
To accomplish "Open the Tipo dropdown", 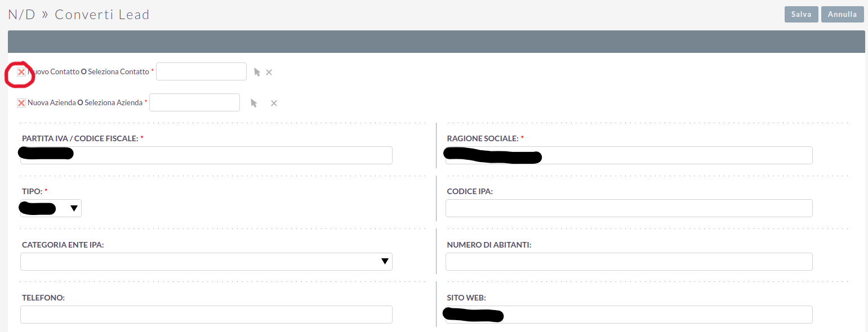I will coord(51,208).
